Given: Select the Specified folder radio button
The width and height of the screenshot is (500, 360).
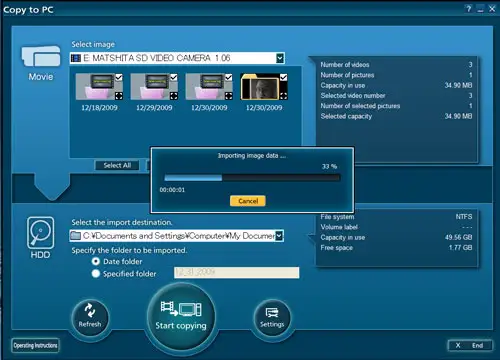Looking at the screenshot, I should click(x=96, y=274).
